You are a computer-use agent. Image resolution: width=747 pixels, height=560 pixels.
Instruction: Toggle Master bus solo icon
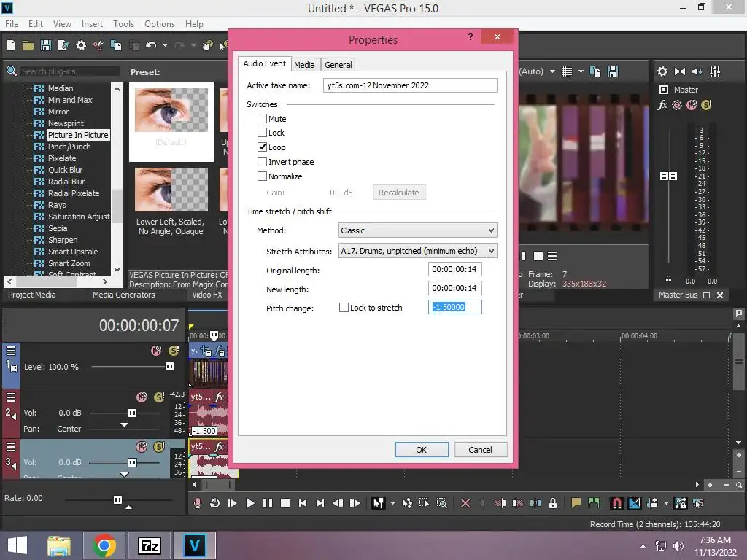coord(706,105)
